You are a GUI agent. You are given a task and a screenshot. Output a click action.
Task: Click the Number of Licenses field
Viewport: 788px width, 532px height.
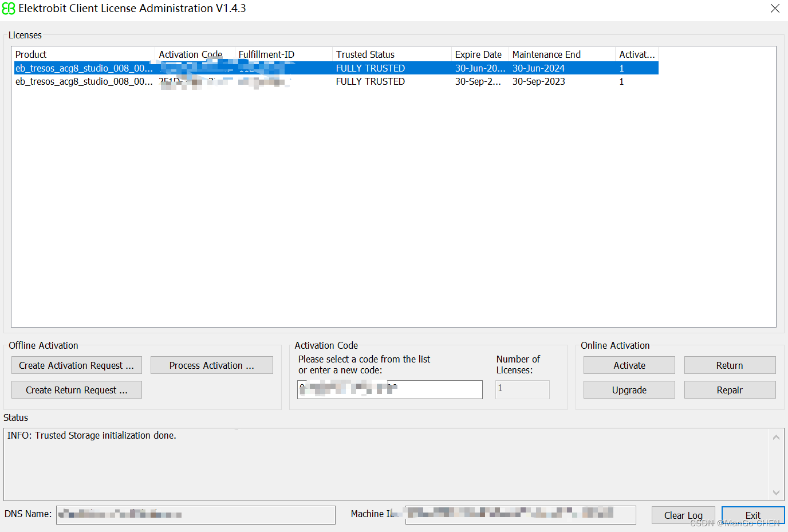tap(522, 389)
